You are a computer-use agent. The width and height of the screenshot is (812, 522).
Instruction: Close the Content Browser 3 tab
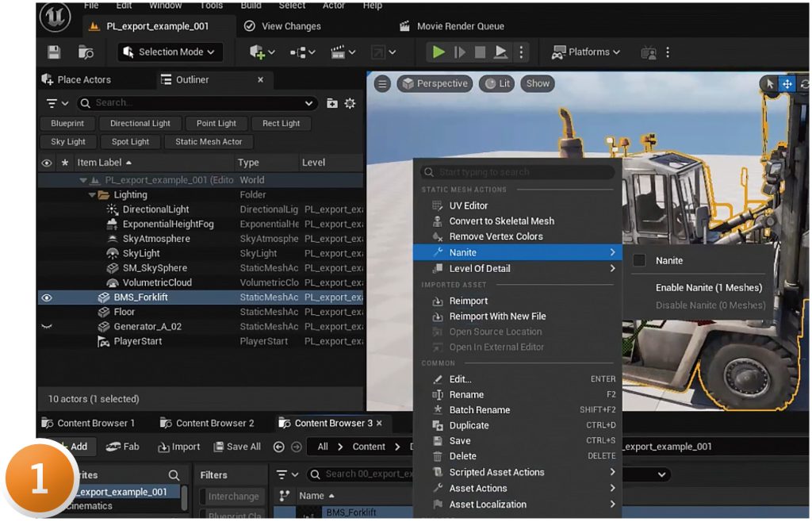[380, 424]
